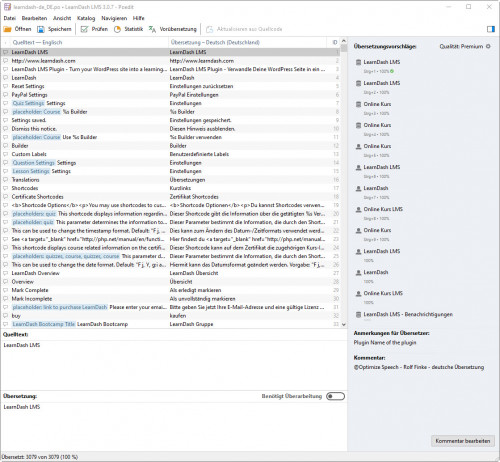
Task: Open the Katalog menu
Action: (x=86, y=18)
